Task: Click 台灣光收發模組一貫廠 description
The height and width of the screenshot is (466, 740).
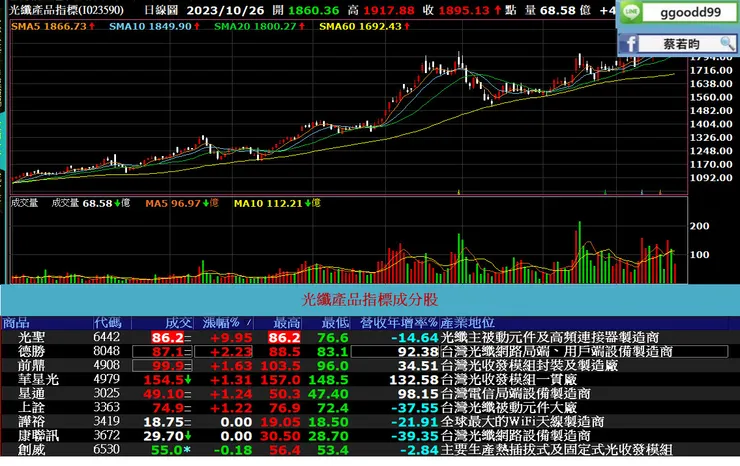Action: (508, 380)
